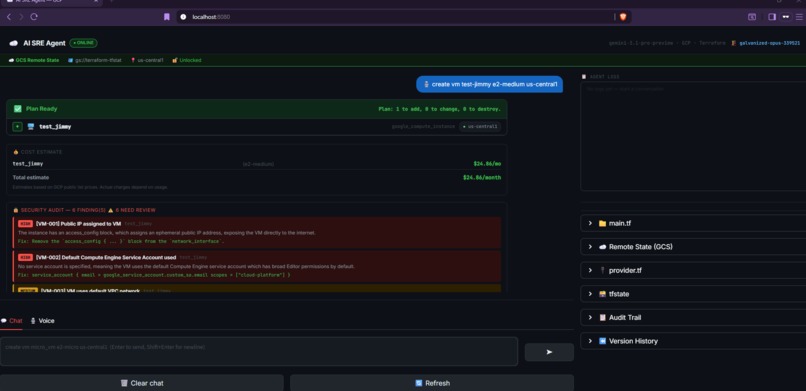Click the test_jimmy resource name in plan
The height and width of the screenshot is (391, 806).
click(56, 126)
